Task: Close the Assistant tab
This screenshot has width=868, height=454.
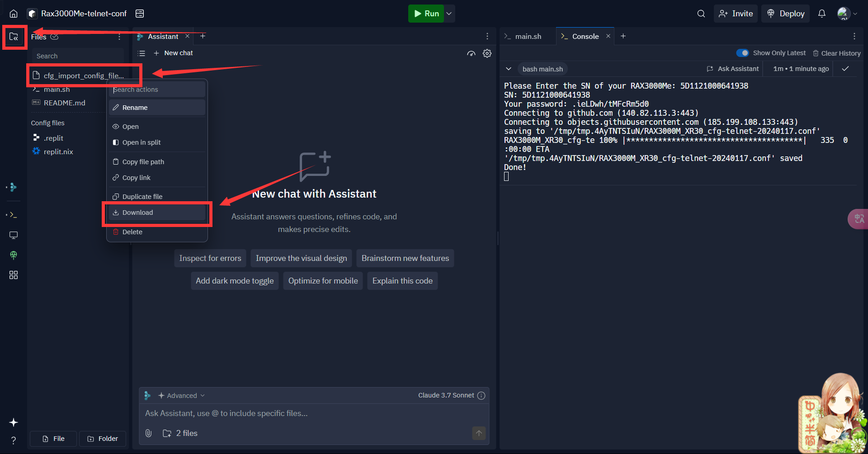Action: pos(187,36)
